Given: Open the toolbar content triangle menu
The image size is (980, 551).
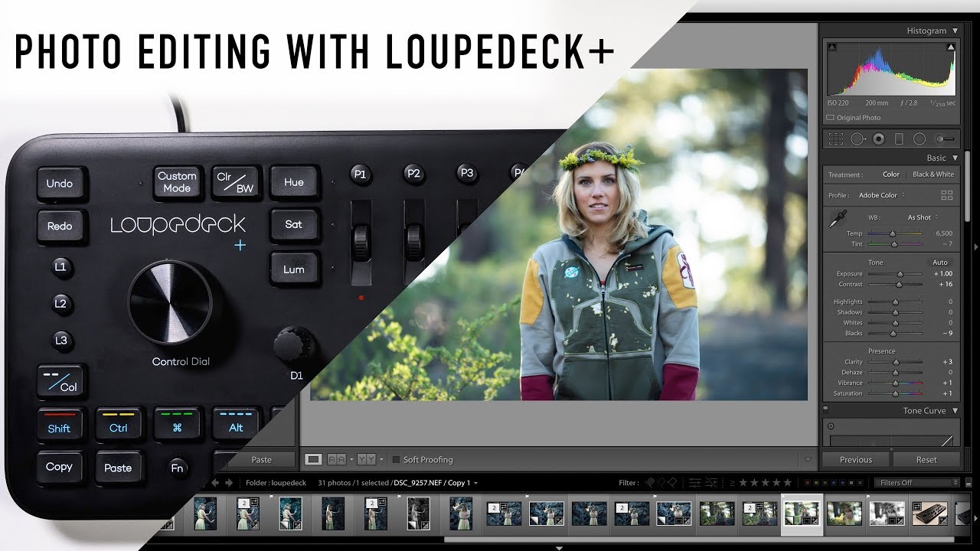Looking at the screenshot, I should click(808, 460).
